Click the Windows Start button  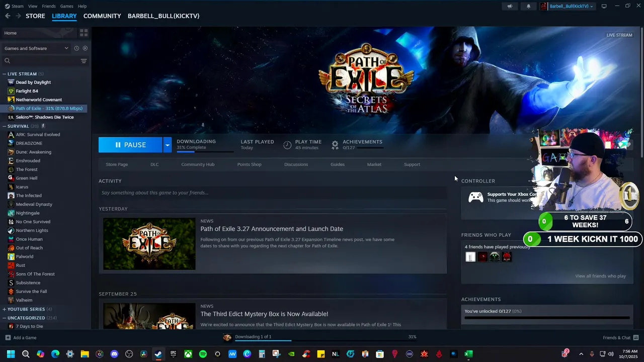click(11, 354)
